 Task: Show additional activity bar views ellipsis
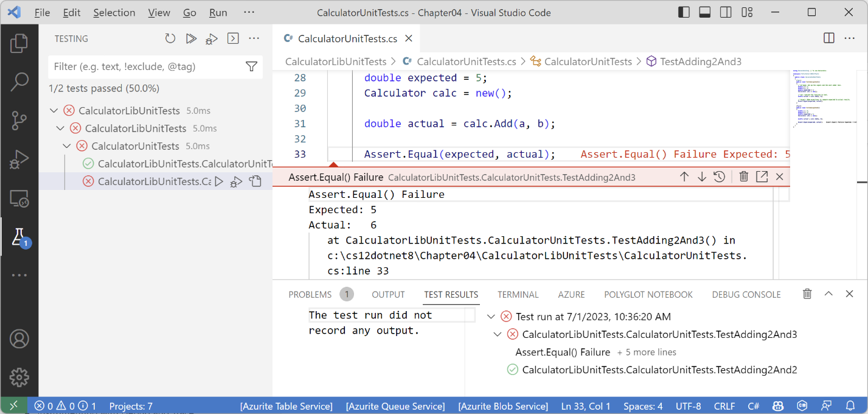click(19, 275)
